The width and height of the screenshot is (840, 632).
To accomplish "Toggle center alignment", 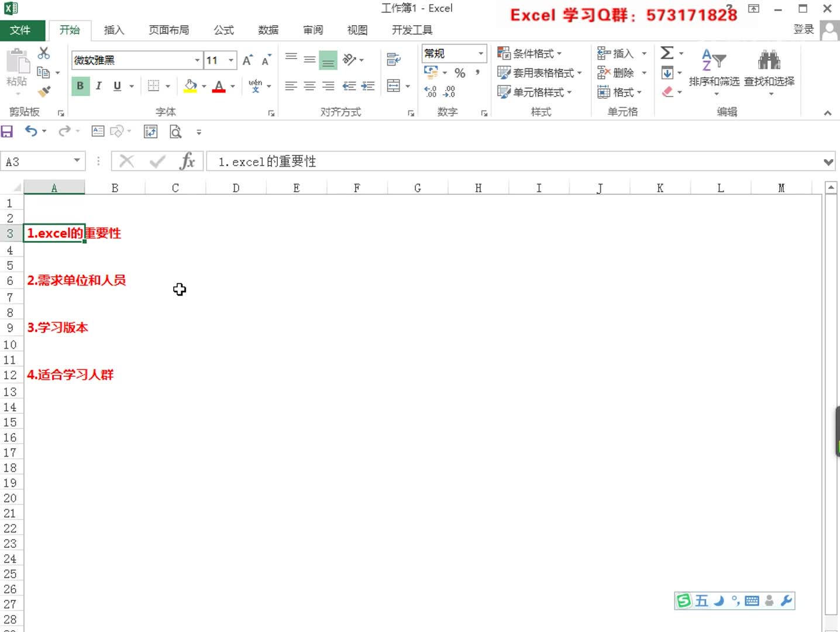I will point(309,86).
